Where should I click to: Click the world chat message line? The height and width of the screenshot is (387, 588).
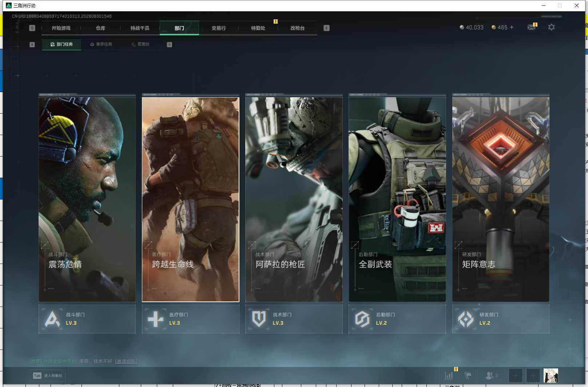click(83, 362)
